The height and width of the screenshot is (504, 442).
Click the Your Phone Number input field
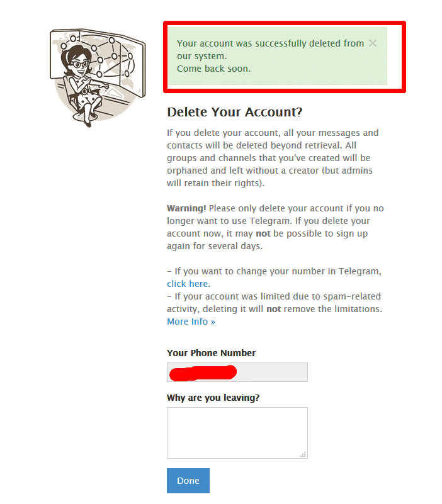click(237, 372)
